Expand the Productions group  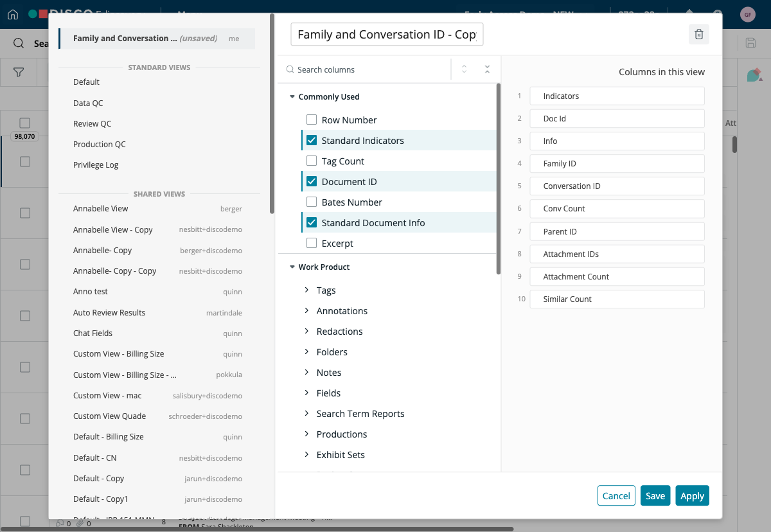306,434
